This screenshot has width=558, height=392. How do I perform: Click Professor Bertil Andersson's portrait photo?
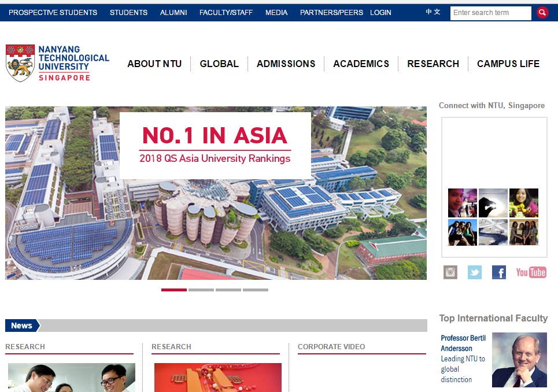point(519,360)
